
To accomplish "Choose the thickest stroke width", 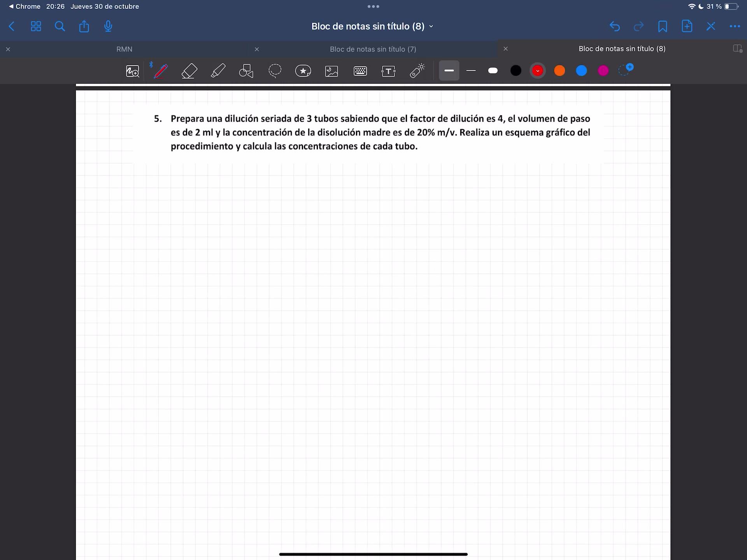I will coord(449,71).
